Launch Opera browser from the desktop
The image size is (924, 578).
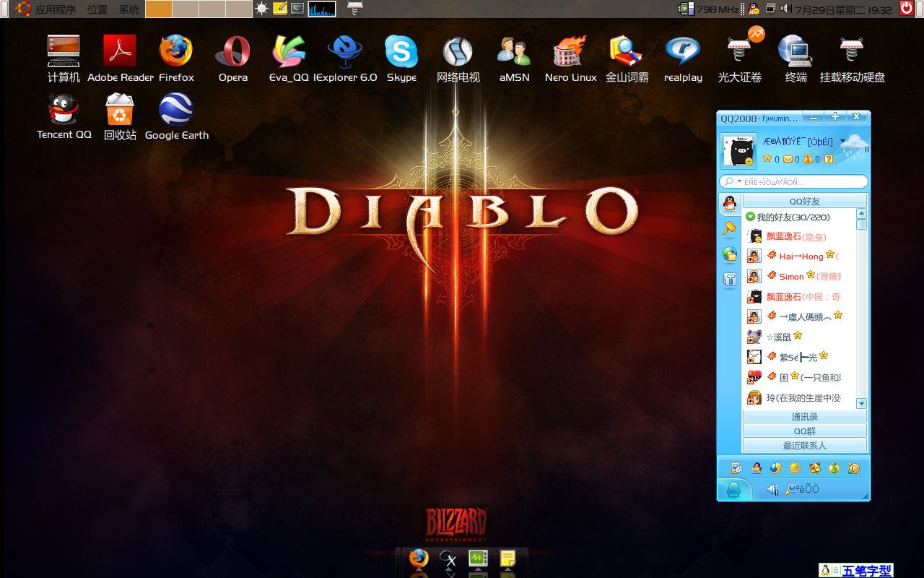(x=232, y=59)
